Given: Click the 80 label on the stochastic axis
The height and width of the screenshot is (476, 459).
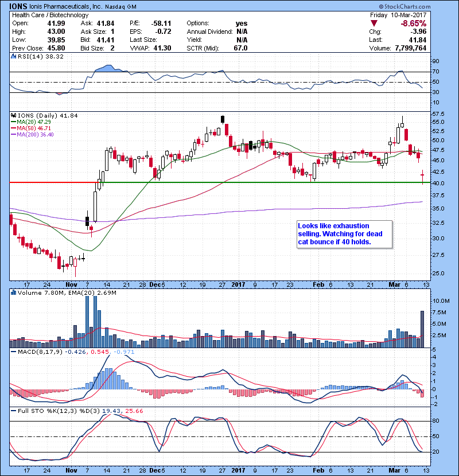Looking at the screenshot, I should (435, 421).
